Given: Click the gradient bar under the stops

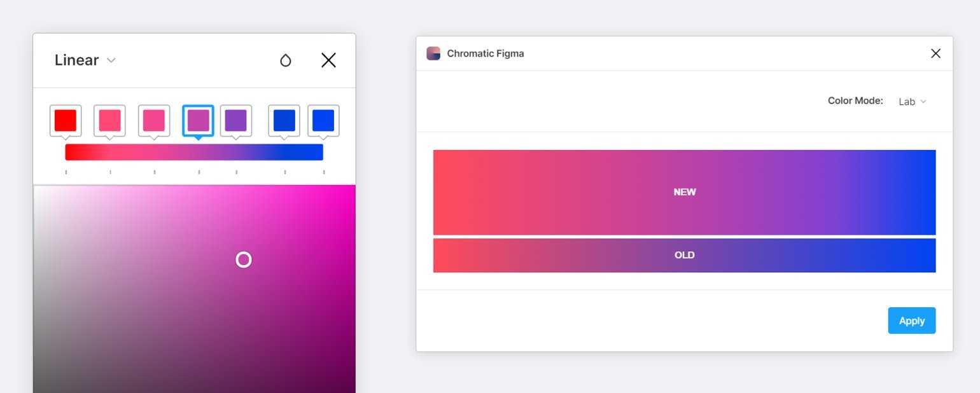Looking at the screenshot, I should pos(194,152).
